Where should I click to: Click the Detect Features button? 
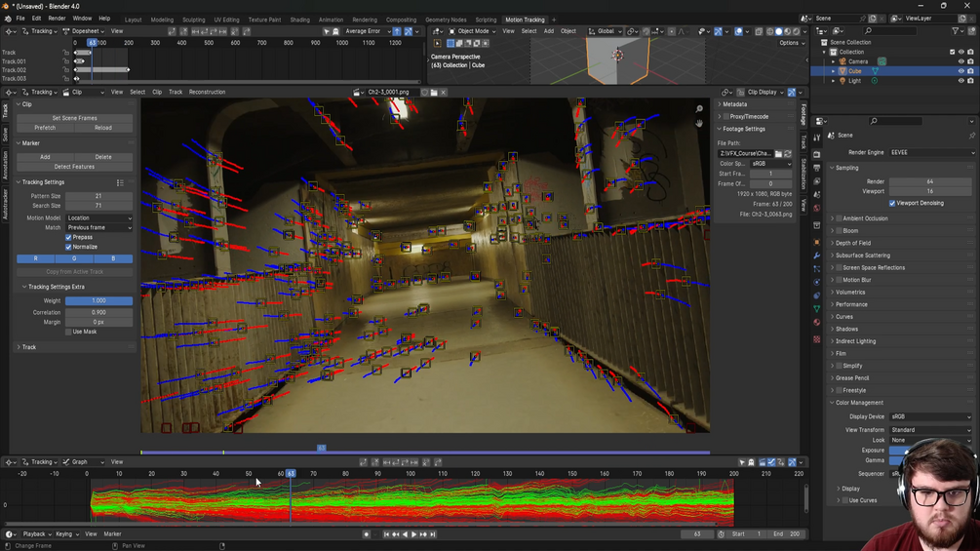pyautogui.click(x=74, y=167)
